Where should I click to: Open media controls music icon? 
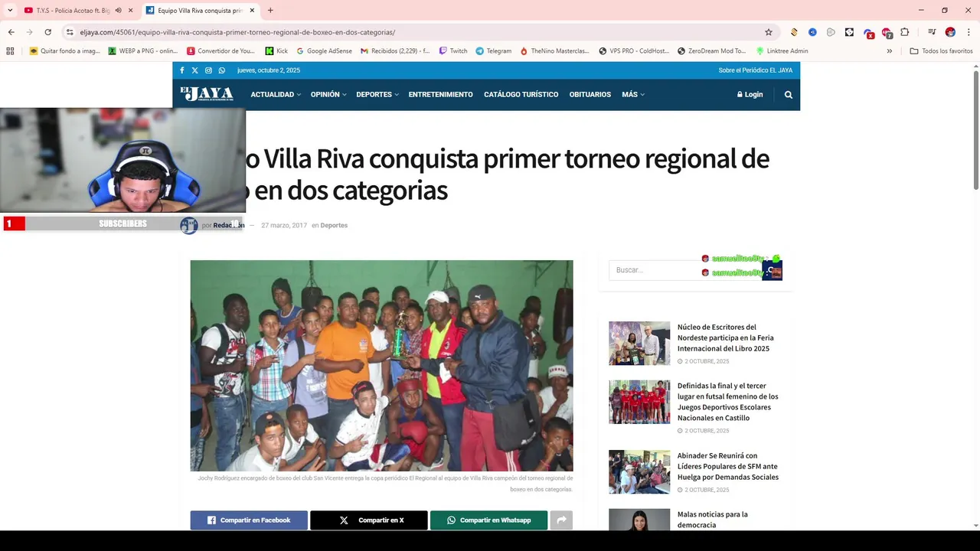pyautogui.click(x=932, y=32)
